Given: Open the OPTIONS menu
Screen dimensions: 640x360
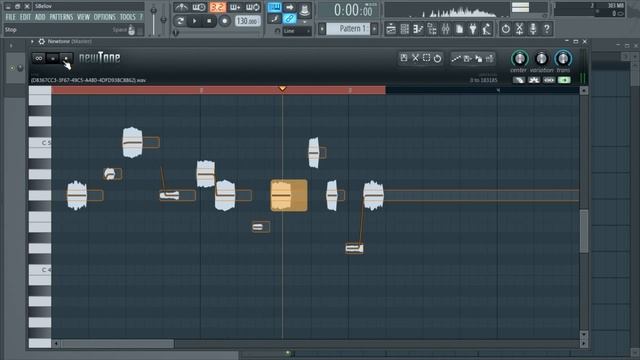Looking at the screenshot, I should (104, 17).
